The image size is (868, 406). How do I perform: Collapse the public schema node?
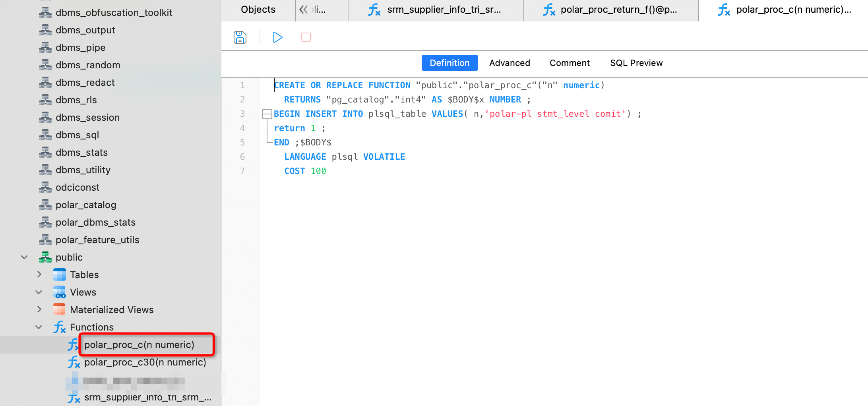tap(24, 257)
